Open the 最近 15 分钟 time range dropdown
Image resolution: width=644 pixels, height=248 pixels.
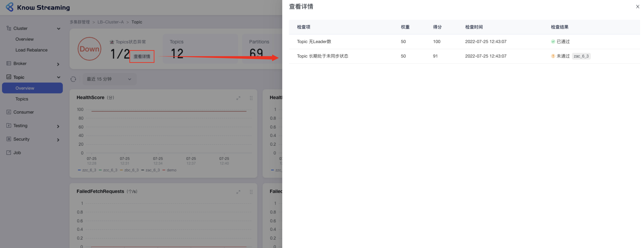109,79
